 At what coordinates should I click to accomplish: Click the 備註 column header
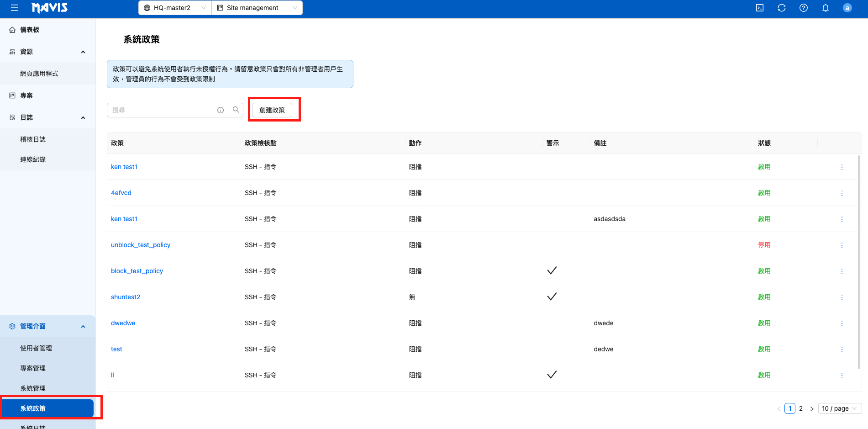(x=600, y=143)
